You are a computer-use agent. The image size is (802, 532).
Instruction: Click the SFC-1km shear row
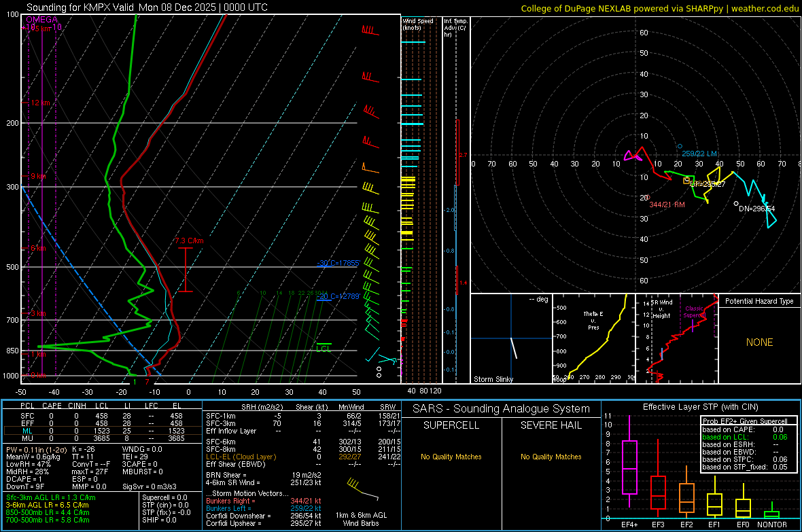(303, 416)
